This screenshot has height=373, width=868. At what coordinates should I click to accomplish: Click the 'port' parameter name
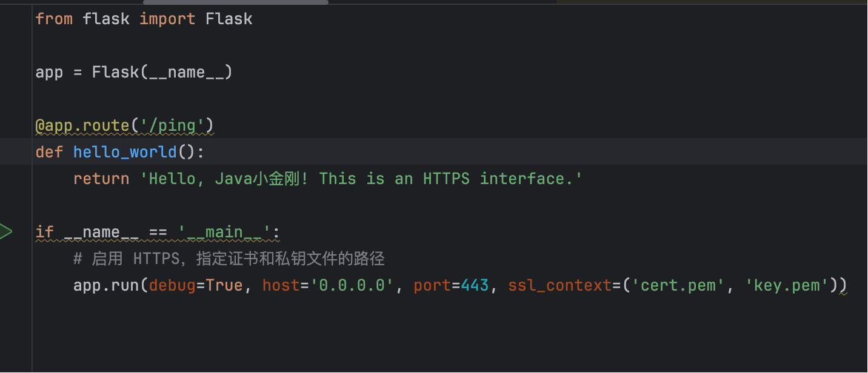click(x=432, y=285)
